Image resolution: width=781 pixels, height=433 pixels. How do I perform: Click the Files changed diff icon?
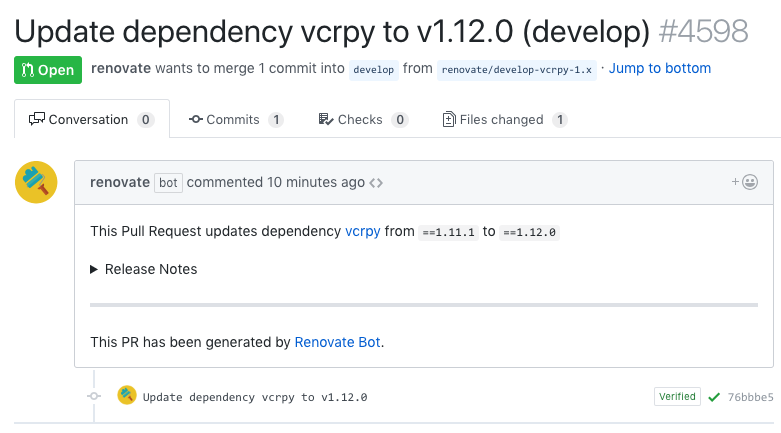pos(449,120)
